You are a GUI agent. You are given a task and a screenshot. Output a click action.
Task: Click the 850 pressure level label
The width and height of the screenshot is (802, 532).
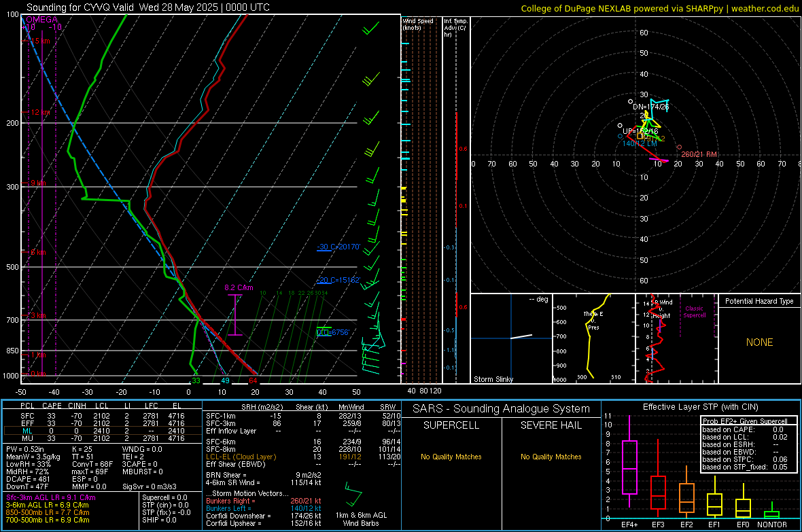point(12,351)
